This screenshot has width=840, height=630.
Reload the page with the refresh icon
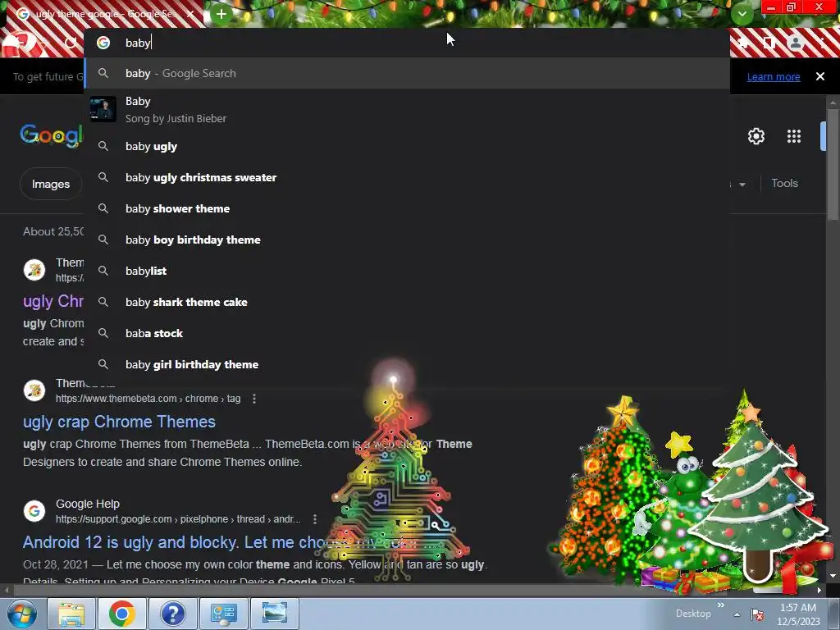71,43
